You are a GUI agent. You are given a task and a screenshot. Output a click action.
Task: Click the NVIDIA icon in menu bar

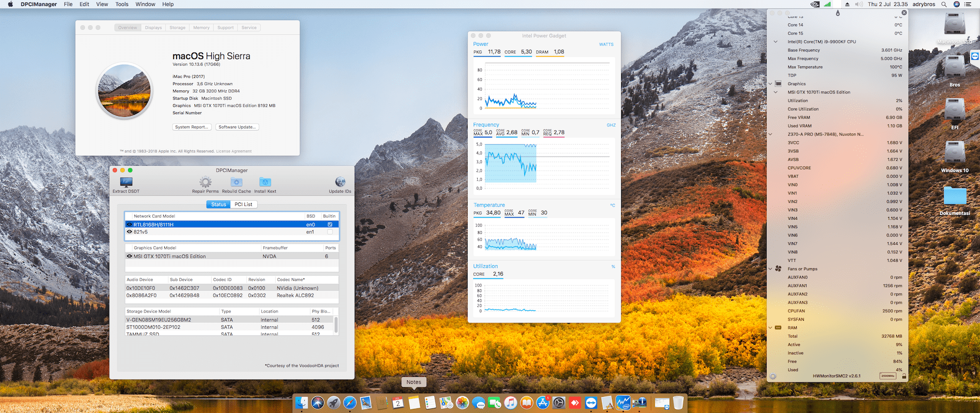point(815,4)
